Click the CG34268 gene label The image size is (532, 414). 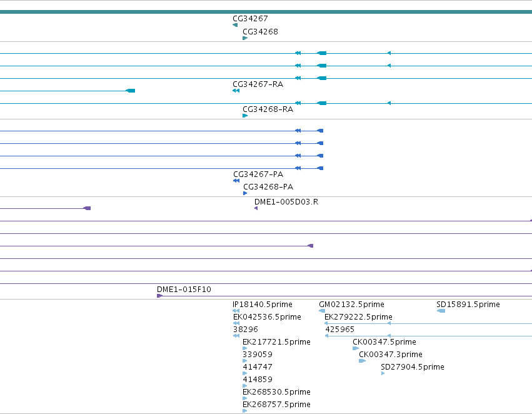tap(260, 32)
